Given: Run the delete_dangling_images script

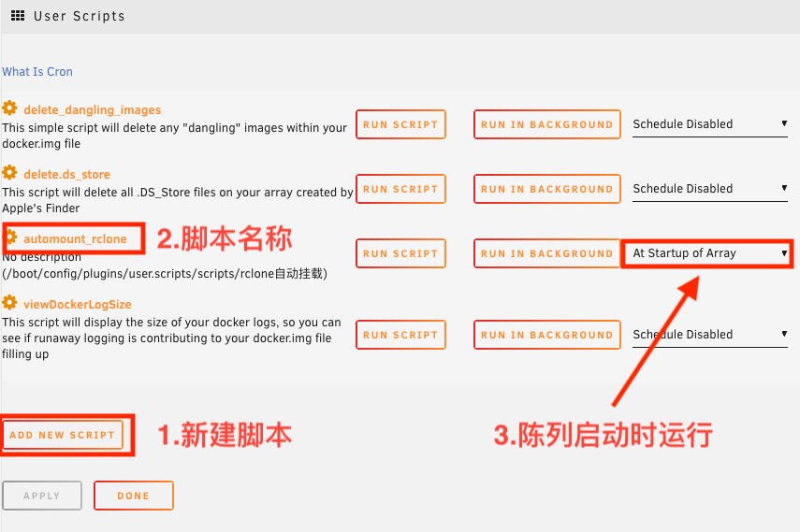Looking at the screenshot, I should tap(400, 124).
